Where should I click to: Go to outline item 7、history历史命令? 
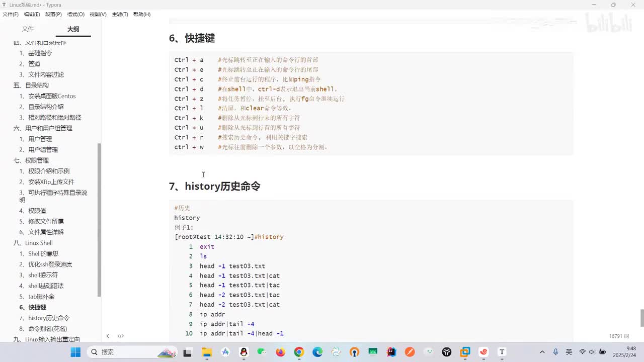[x=45, y=318]
